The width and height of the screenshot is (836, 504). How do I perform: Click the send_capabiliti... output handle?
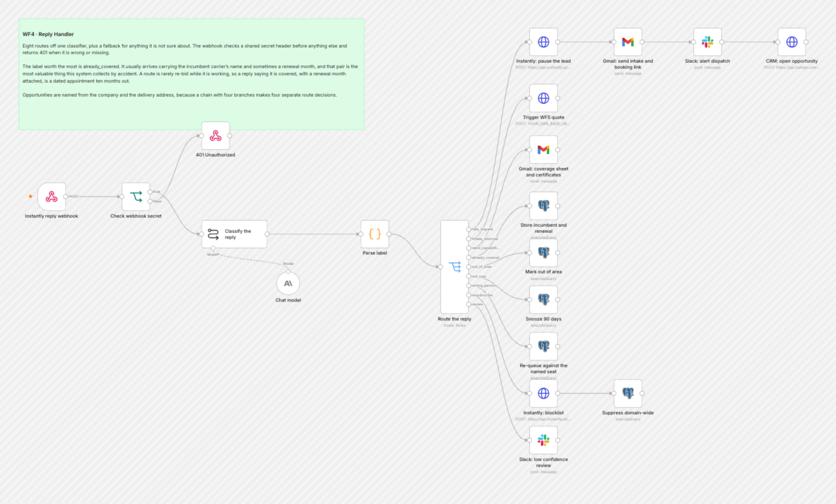[x=468, y=248]
